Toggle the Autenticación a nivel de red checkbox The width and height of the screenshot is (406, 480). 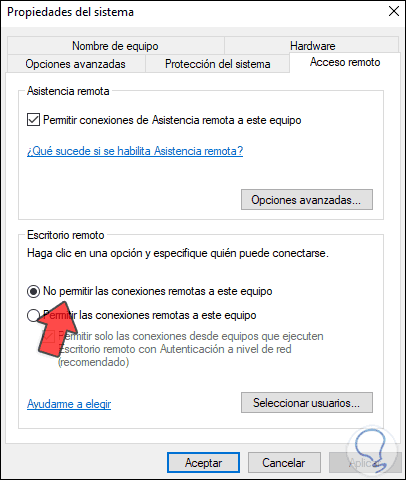coord(49,336)
